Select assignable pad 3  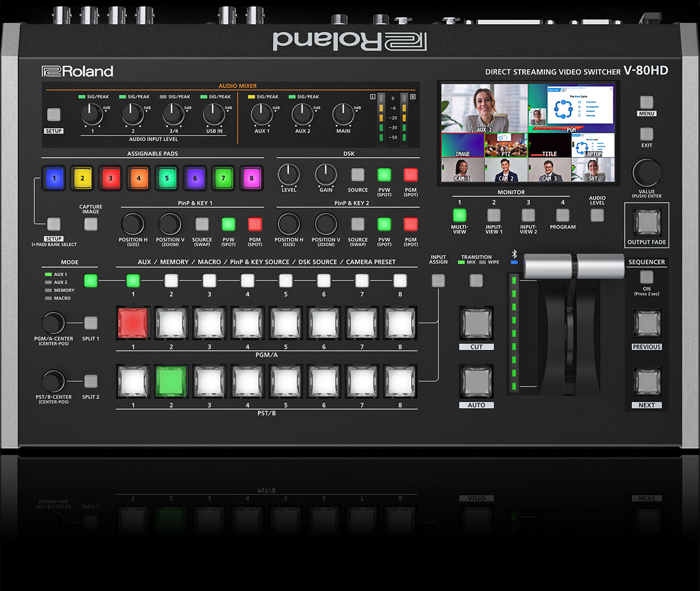click(109, 177)
